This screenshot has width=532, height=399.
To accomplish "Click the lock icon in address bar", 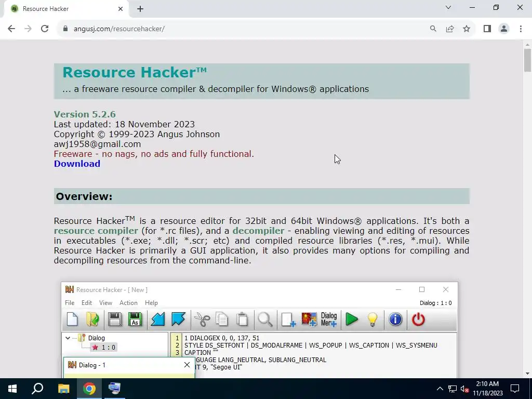I will click(x=65, y=29).
